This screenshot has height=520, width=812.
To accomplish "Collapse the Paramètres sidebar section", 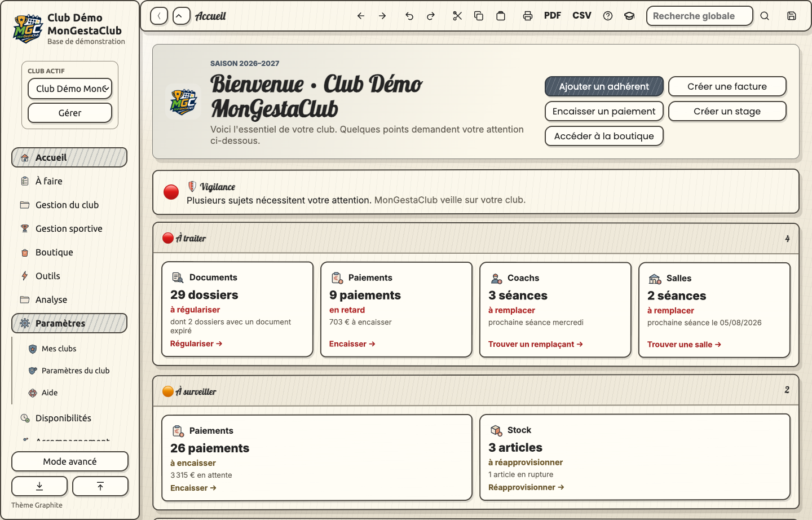I will point(69,323).
